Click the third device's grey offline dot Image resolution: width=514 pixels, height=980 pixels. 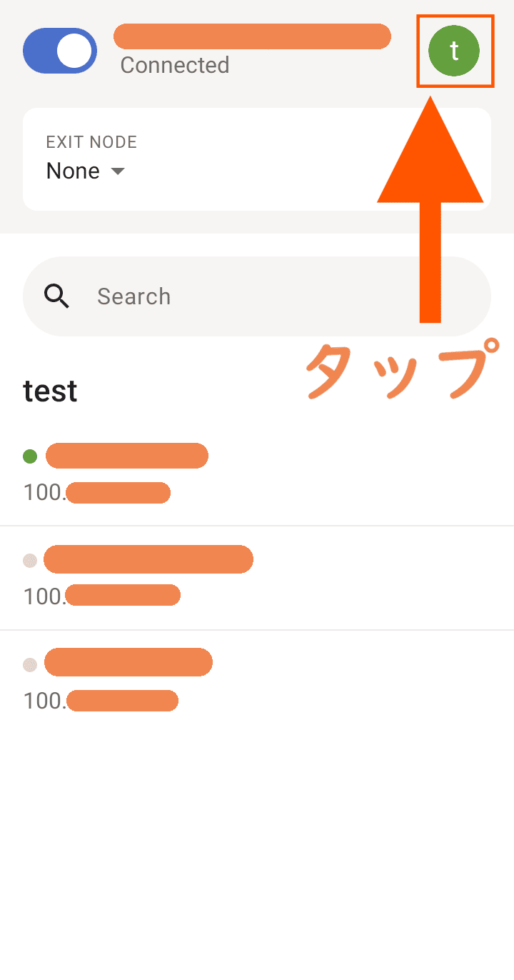pyautogui.click(x=30, y=665)
